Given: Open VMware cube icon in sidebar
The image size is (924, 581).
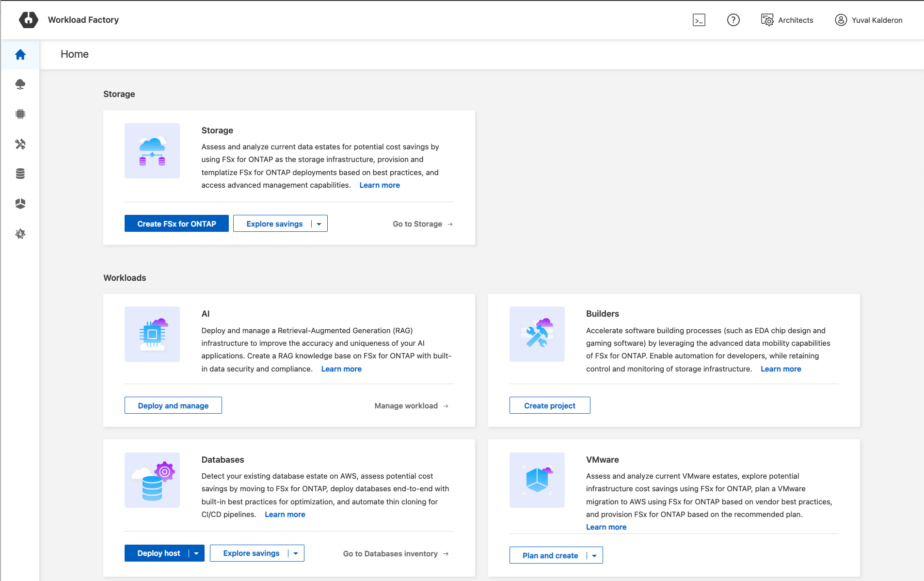Looking at the screenshot, I should (x=20, y=204).
